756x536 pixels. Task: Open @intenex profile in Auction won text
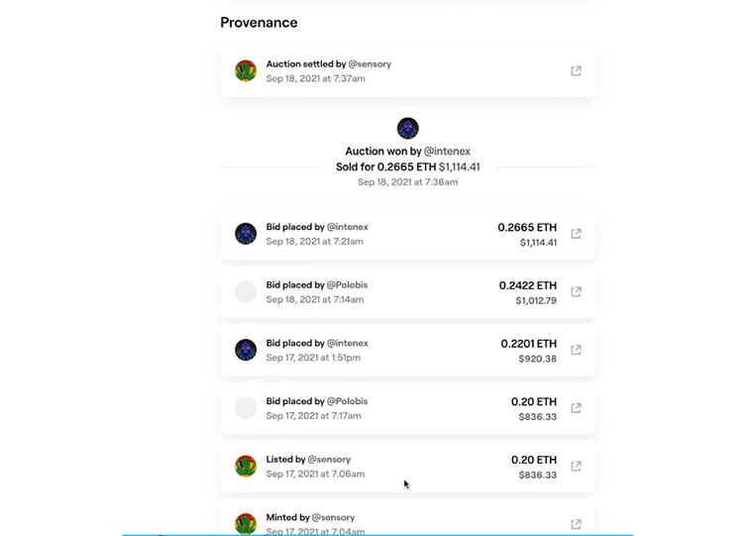pyautogui.click(x=447, y=152)
